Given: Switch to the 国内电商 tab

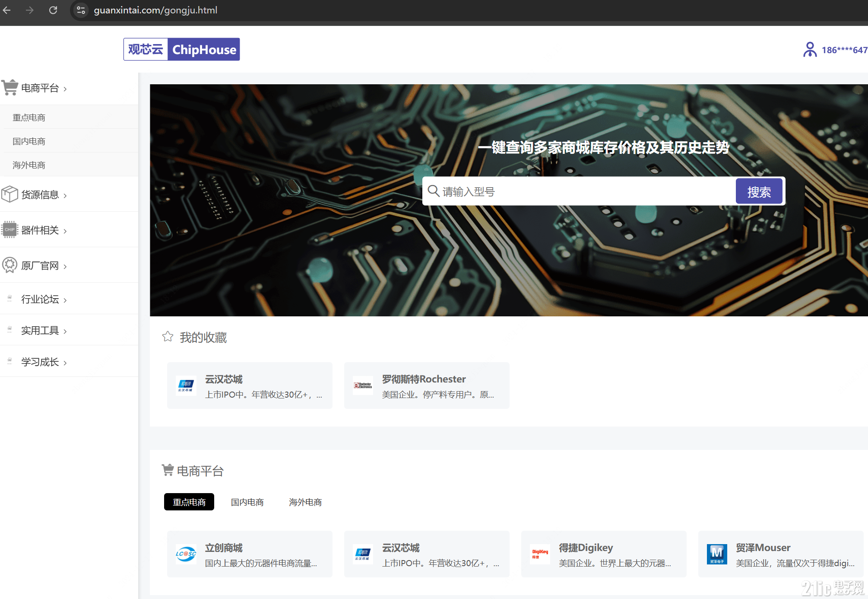Looking at the screenshot, I should (x=247, y=502).
